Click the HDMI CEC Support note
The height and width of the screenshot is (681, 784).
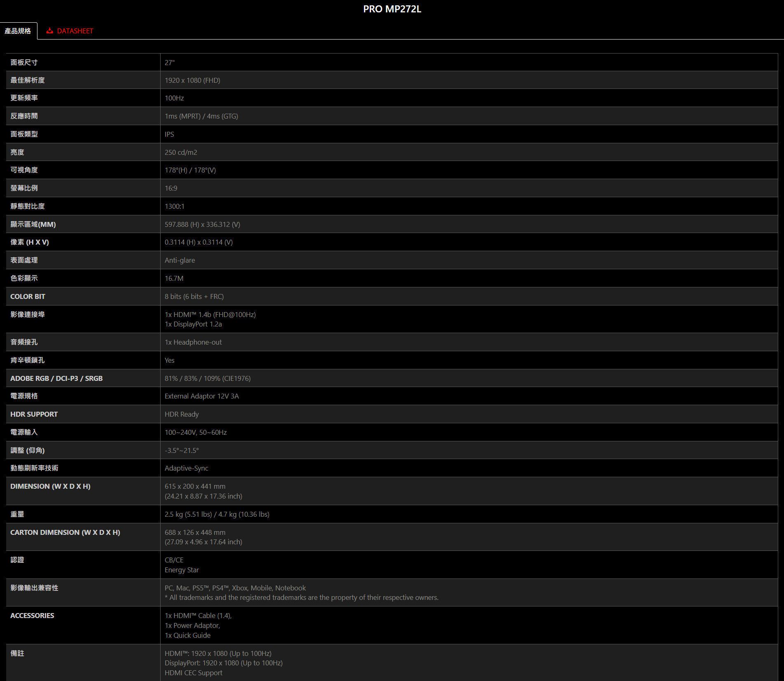click(x=194, y=673)
